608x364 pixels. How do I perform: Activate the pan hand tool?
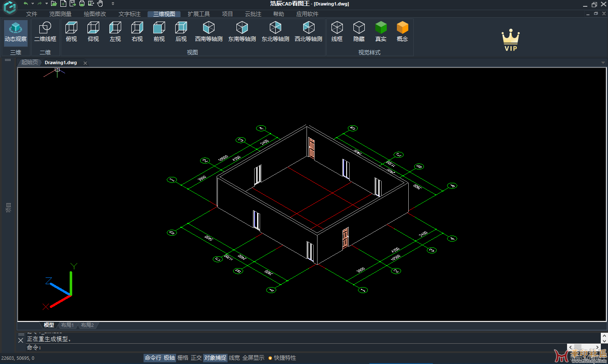100,3
